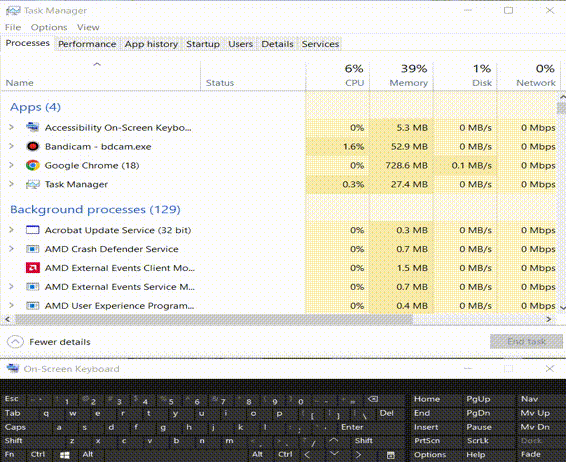Image resolution: width=566 pixels, height=462 pixels.
Task: Click the Google Chrome icon in Apps
Action: point(32,165)
